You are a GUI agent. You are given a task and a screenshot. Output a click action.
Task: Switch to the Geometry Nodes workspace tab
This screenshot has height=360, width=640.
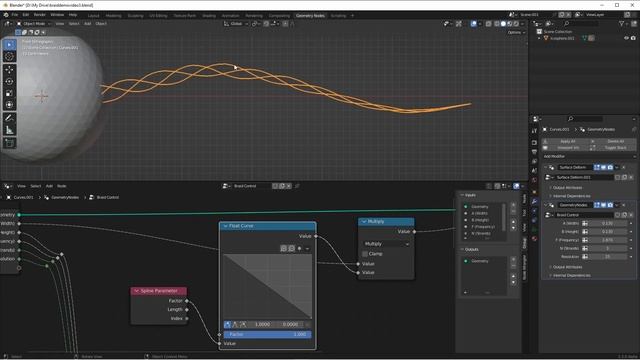pyautogui.click(x=310, y=16)
